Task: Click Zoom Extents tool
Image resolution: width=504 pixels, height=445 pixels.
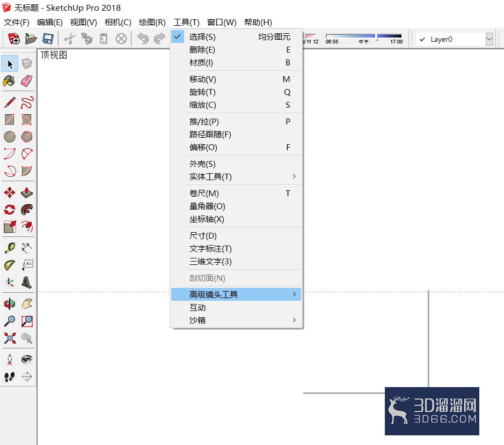Action: coord(10,338)
